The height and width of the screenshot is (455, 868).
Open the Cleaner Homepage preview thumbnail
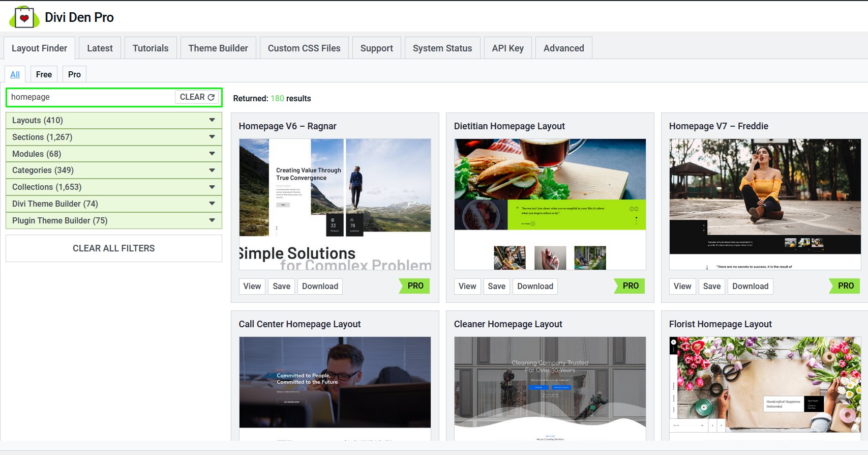(550, 388)
